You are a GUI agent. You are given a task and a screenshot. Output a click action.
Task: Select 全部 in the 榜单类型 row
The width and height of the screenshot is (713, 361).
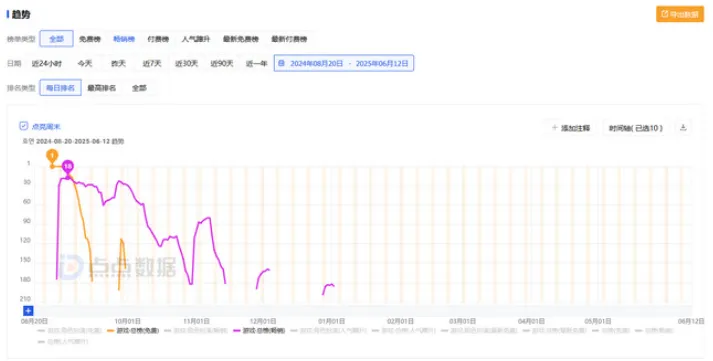click(56, 39)
